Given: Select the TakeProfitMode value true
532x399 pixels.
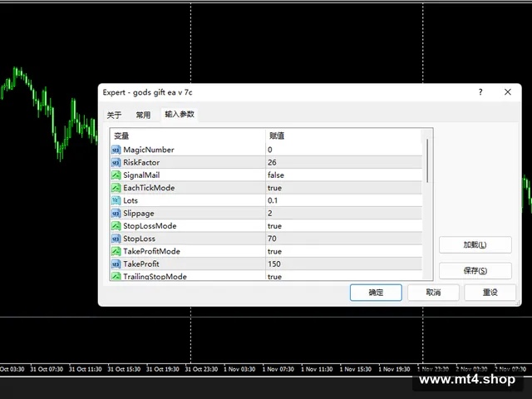Looking at the screenshot, I should pyautogui.click(x=274, y=251).
